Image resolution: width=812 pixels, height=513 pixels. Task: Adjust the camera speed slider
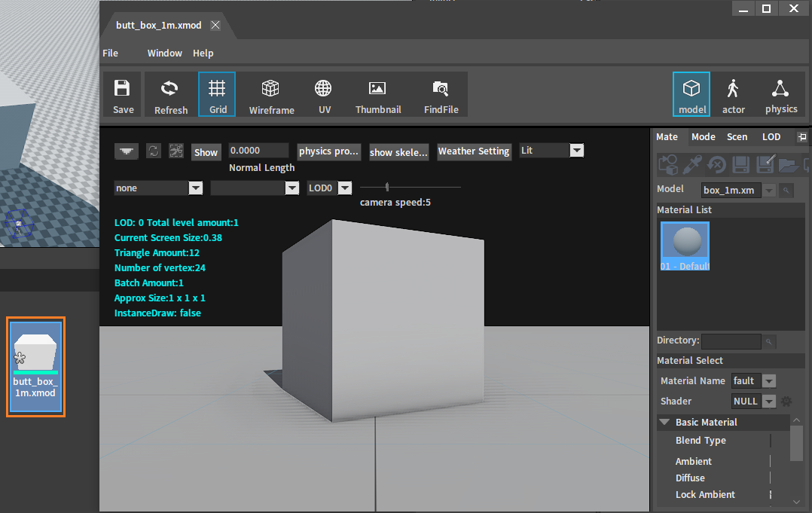pos(388,187)
